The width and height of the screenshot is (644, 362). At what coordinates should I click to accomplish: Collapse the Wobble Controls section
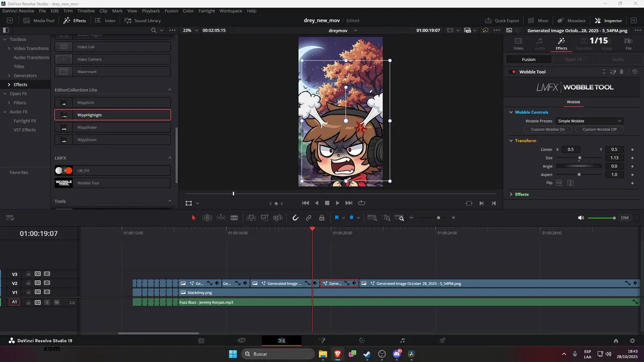(511, 112)
